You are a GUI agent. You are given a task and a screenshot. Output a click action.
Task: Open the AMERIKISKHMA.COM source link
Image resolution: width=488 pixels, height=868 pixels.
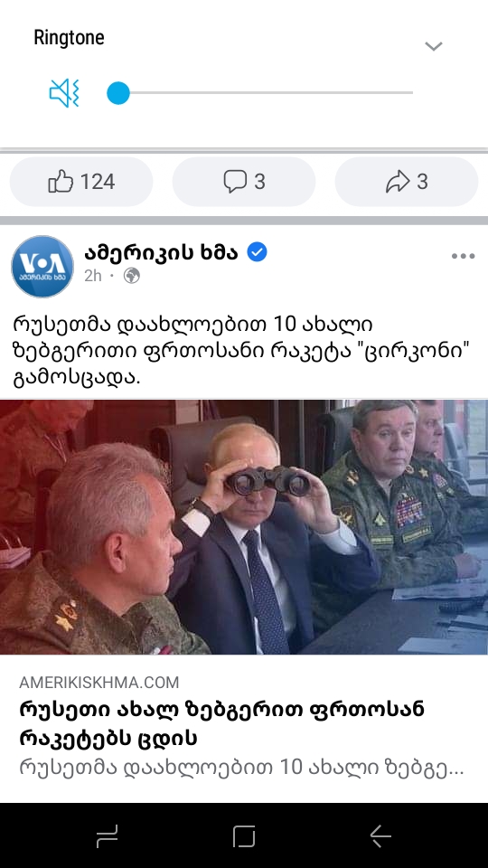99,682
